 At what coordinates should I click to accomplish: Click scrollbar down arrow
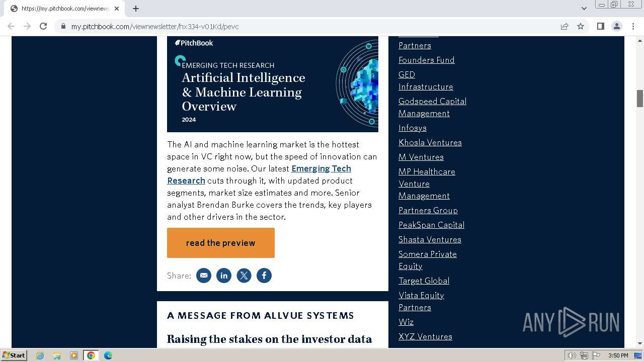coord(640,344)
